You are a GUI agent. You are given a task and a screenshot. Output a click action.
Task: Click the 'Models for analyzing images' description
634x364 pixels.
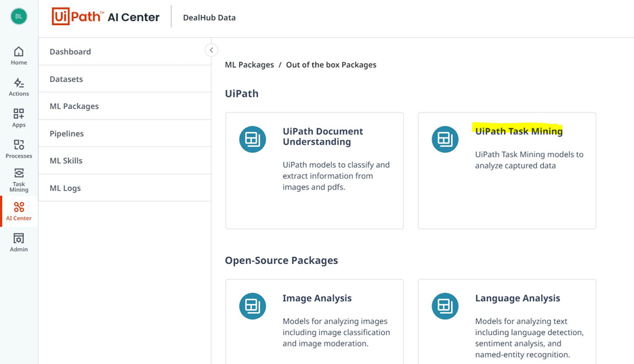point(337,332)
